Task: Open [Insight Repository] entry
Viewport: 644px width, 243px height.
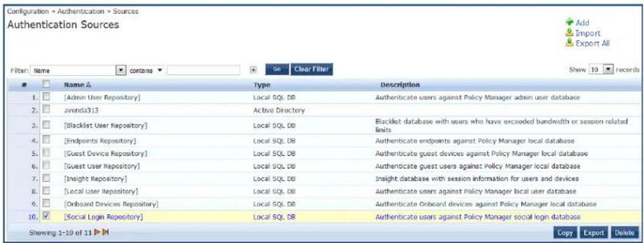Action: point(95,179)
